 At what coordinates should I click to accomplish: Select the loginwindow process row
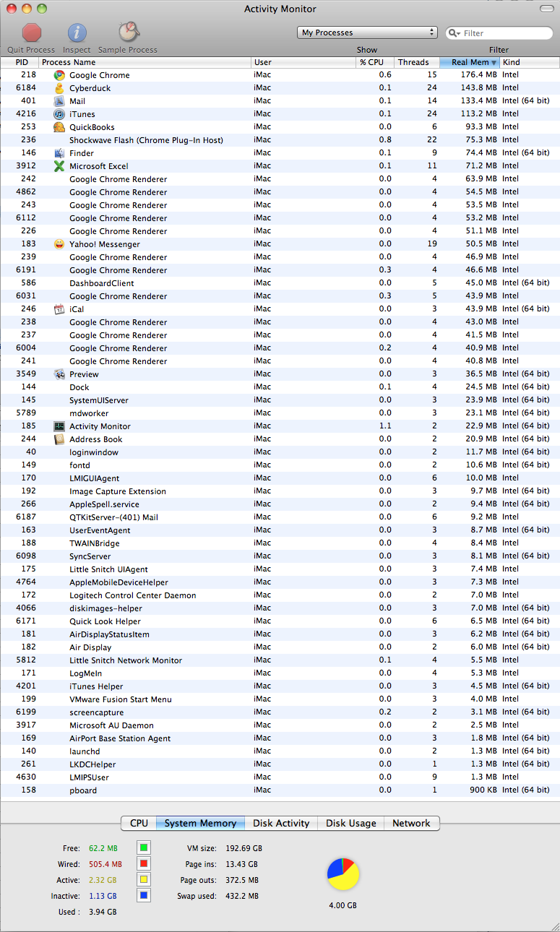point(280,452)
